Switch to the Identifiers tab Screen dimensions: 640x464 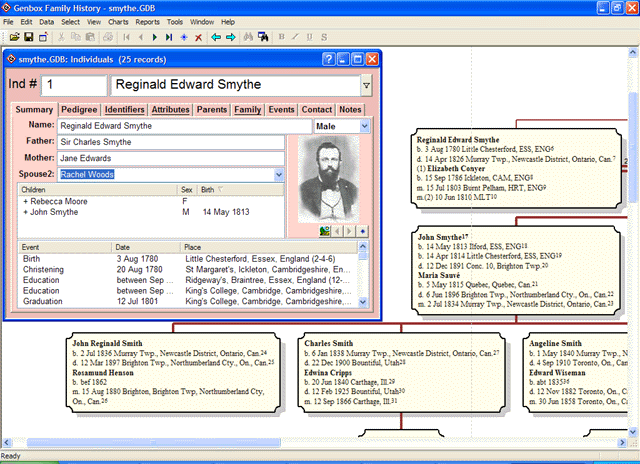tap(124, 109)
